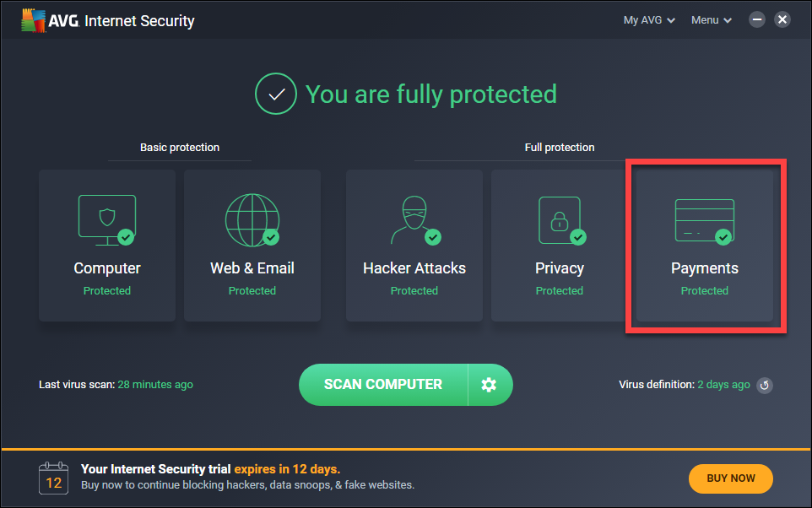Minimize the AVG window
Viewport: 812px width, 508px height.
point(756,19)
